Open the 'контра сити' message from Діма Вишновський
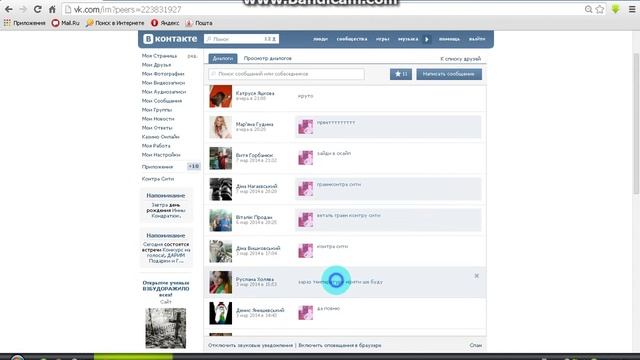Viewport: 640px width, 360px height. pos(332,247)
